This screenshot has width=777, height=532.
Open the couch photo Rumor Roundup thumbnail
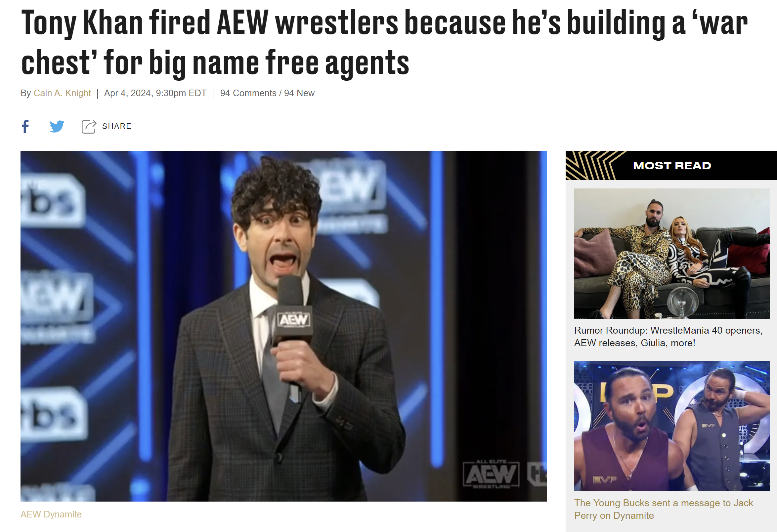672,253
